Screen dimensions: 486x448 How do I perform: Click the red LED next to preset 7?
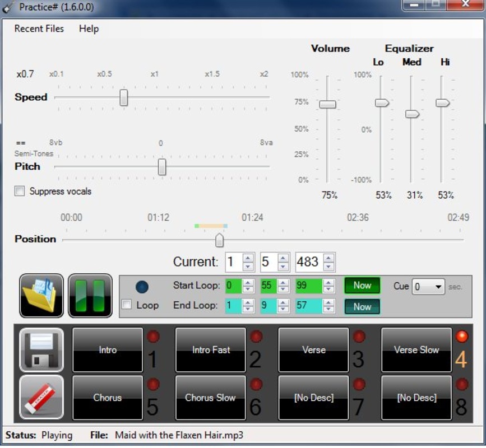click(359, 384)
